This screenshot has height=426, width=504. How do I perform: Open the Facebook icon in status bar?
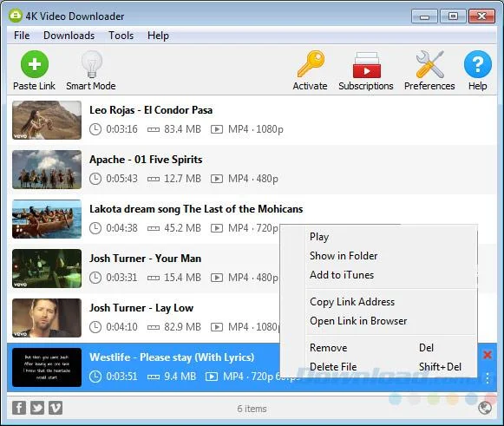pos(19,408)
